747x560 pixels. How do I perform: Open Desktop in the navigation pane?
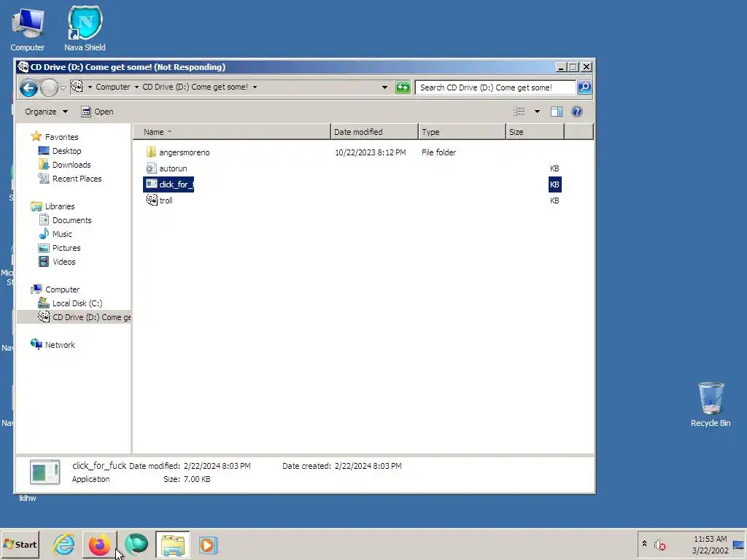tap(60, 151)
